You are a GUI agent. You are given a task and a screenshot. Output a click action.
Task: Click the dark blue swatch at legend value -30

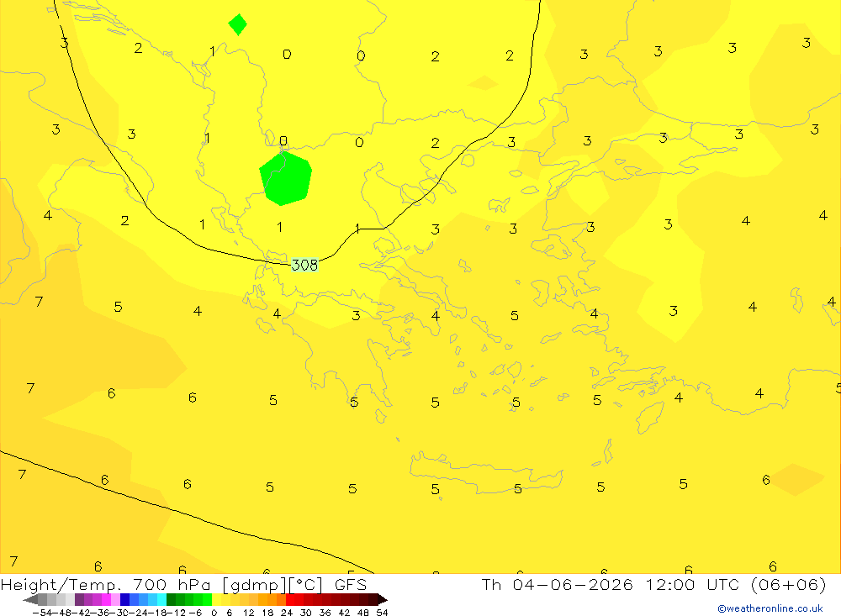pyautogui.click(x=124, y=599)
